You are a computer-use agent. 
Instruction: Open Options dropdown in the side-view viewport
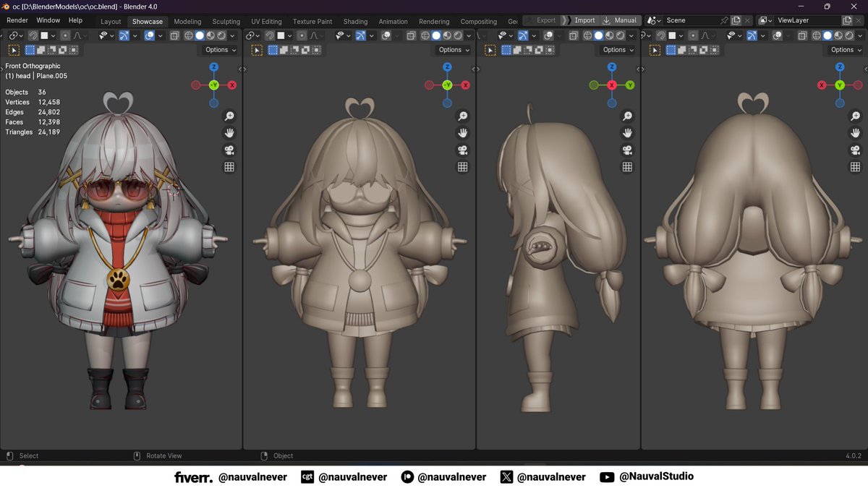pyautogui.click(x=618, y=50)
